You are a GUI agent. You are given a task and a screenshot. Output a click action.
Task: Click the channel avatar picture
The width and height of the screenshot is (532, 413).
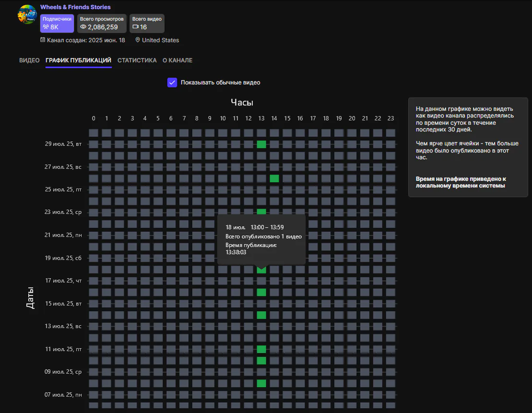tap(27, 14)
